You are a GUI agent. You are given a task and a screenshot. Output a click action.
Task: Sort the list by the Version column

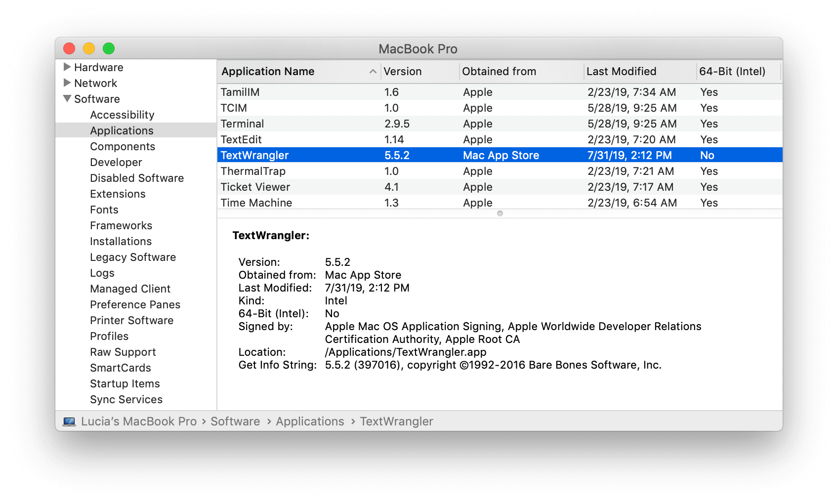(402, 71)
